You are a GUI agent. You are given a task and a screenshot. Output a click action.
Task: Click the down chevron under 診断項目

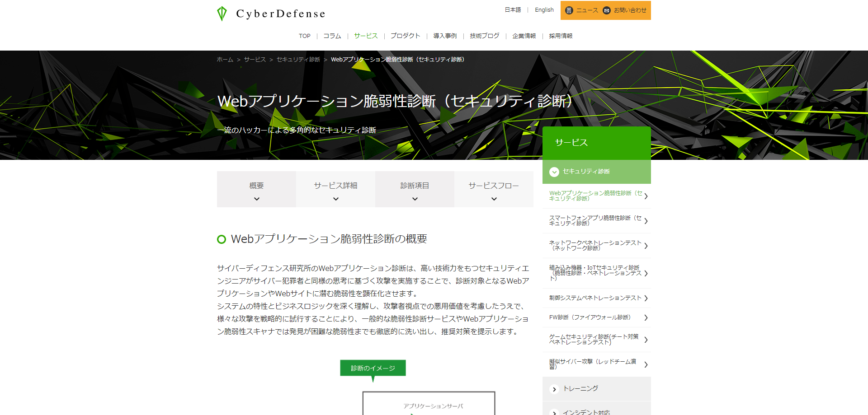(415, 199)
